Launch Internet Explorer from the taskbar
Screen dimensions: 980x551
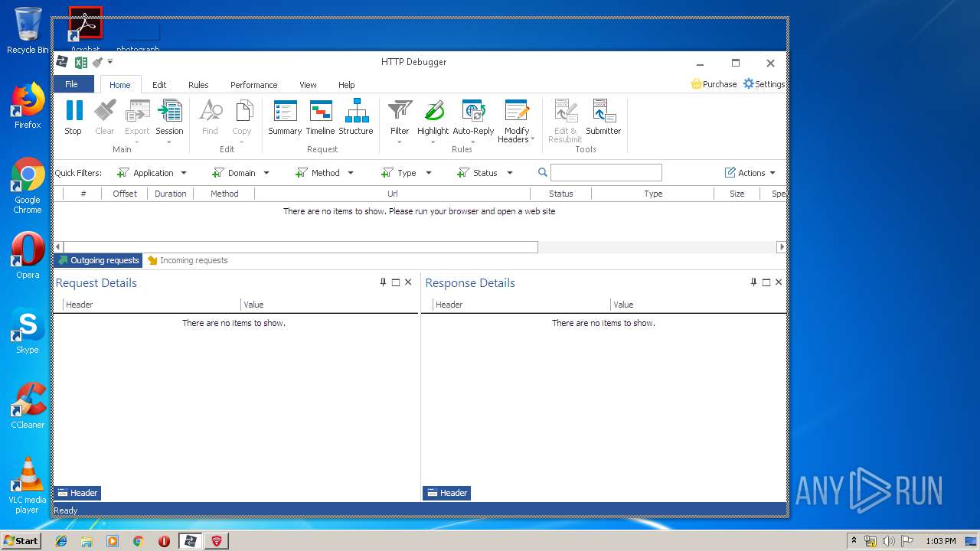[61, 541]
